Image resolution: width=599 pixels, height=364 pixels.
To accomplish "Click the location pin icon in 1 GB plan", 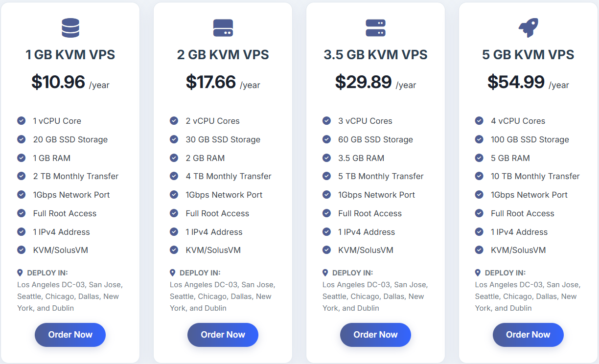I will pyautogui.click(x=20, y=273).
